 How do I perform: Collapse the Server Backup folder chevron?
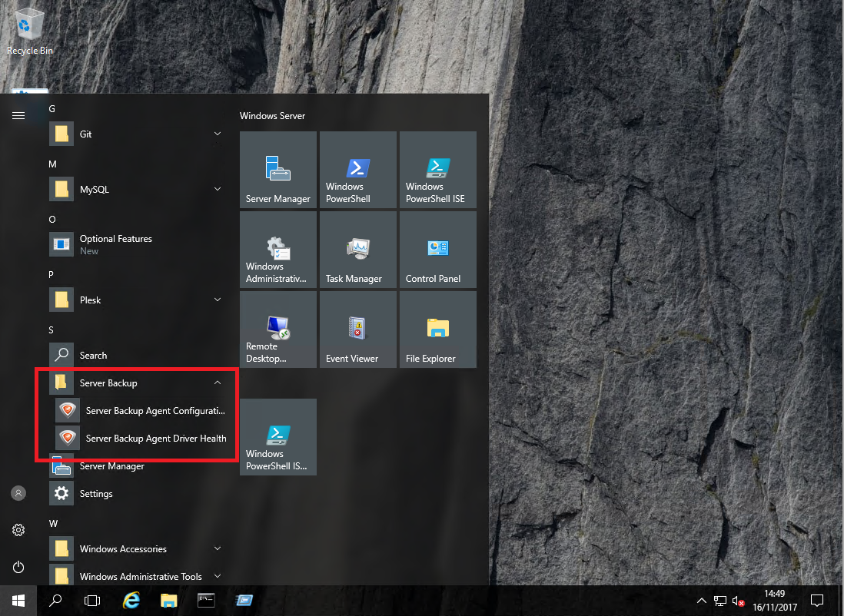[x=218, y=383]
